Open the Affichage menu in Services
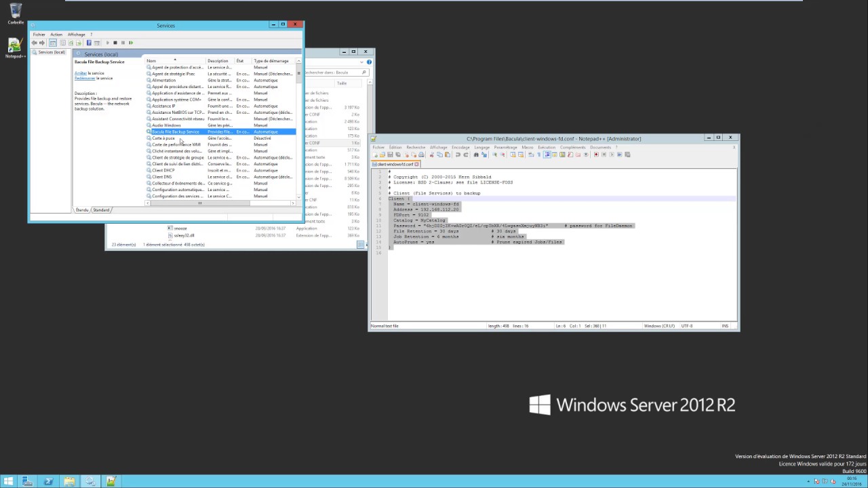 [77, 35]
